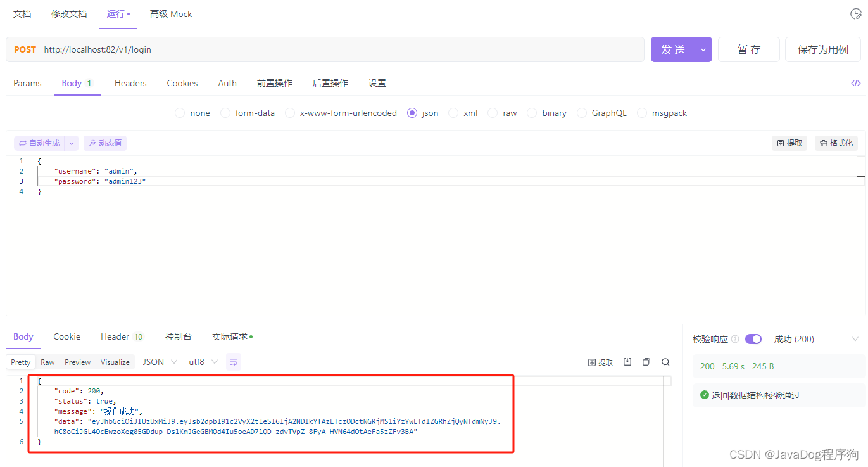868x467 pixels.
Task: Expand the 成功 (200) response chevron
Action: click(855, 339)
